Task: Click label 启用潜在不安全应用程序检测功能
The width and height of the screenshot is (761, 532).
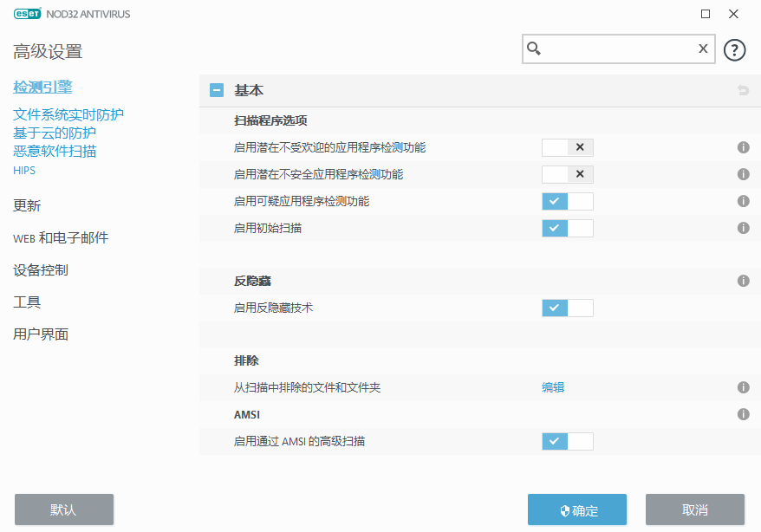Action: coord(318,174)
